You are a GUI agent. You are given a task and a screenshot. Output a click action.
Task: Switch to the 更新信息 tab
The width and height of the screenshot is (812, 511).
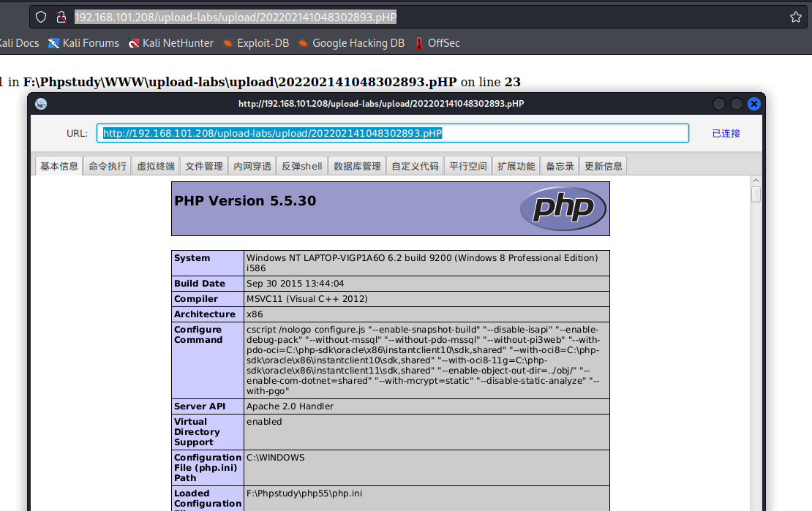(604, 166)
